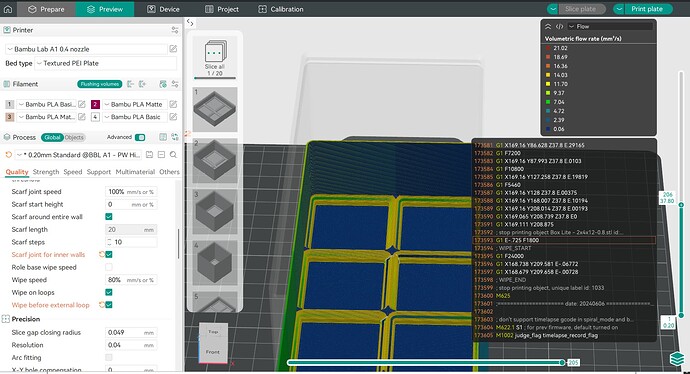Open the Bambu Lab A1 printer dropdown
Image resolution: width=690 pixels, height=374 pixels.
coord(86,49)
